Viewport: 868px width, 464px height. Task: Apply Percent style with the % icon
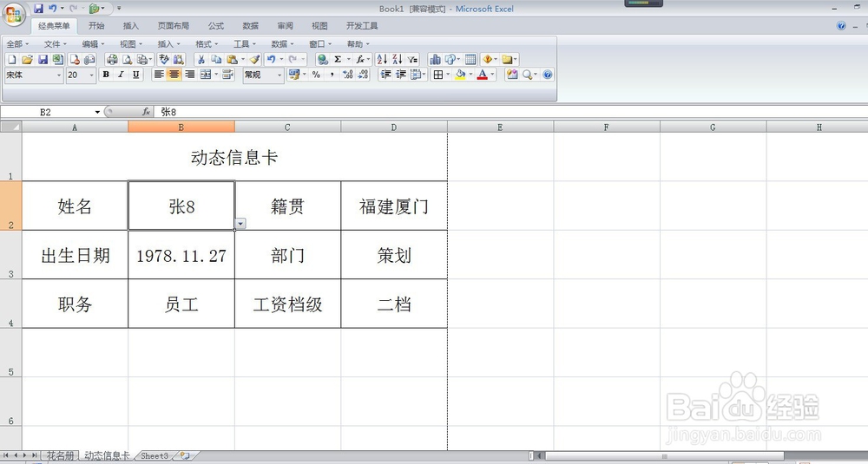pos(316,75)
